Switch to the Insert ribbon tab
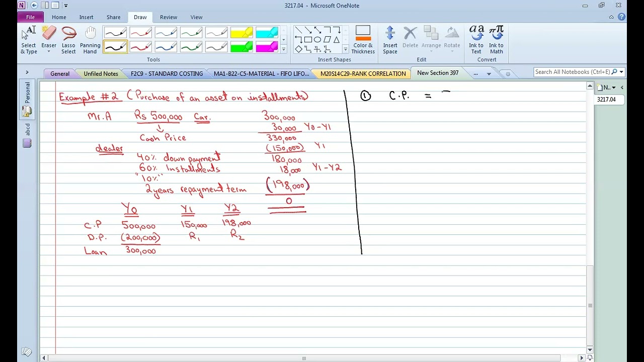 (x=86, y=17)
